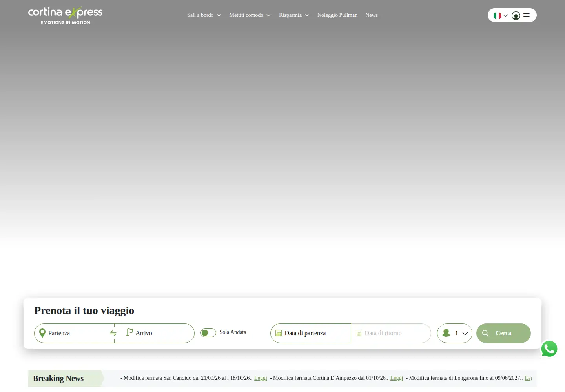Open the passenger count dropdown chevron
Image resolution: width=565 pixels, height=392 pixels.
point(465,333)
